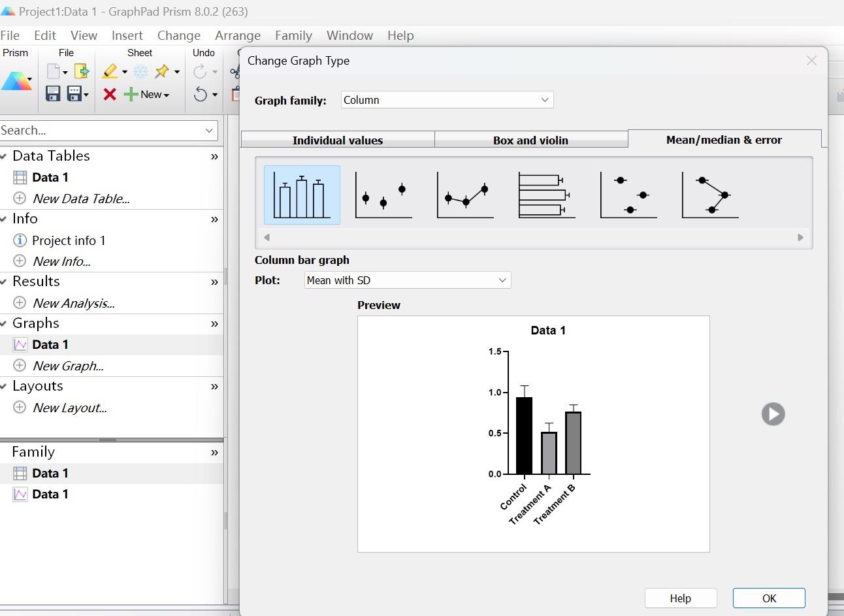Click the Save file floppy disk icon
844x616 pixels.
tap(53, 94)
